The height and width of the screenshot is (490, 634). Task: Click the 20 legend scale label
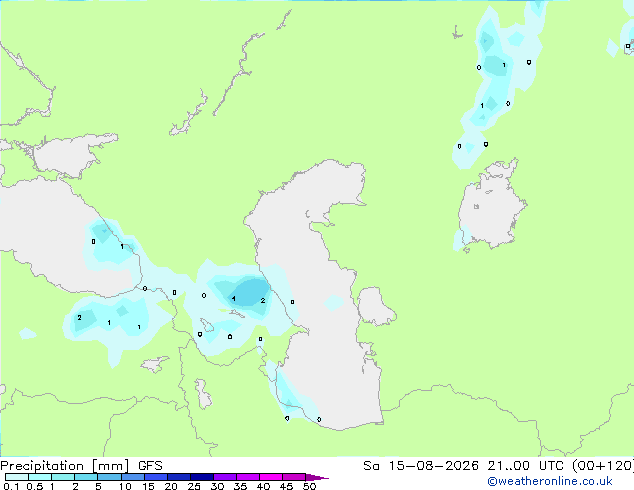coord(171,486)
